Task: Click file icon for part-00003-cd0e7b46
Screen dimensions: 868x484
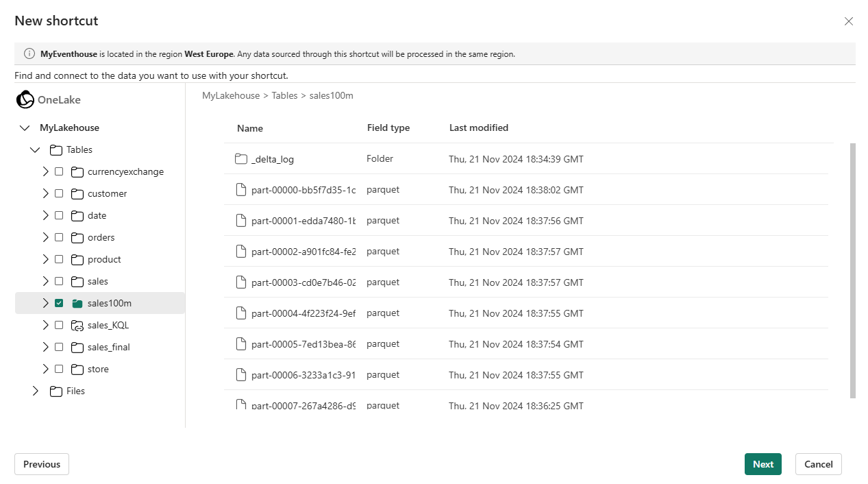Action: click(240, 282)
